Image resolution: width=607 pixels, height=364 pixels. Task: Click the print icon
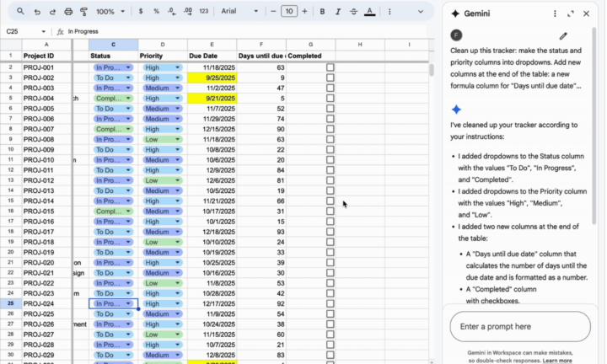tap(68, 12)
